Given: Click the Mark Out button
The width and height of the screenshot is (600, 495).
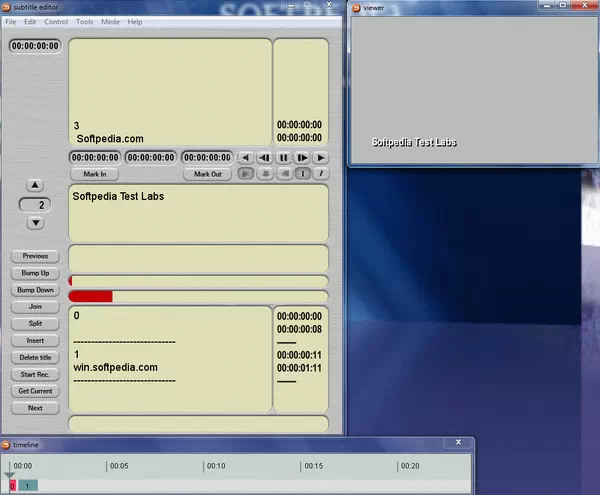Looking at the screenshot, I should point(207,174).
